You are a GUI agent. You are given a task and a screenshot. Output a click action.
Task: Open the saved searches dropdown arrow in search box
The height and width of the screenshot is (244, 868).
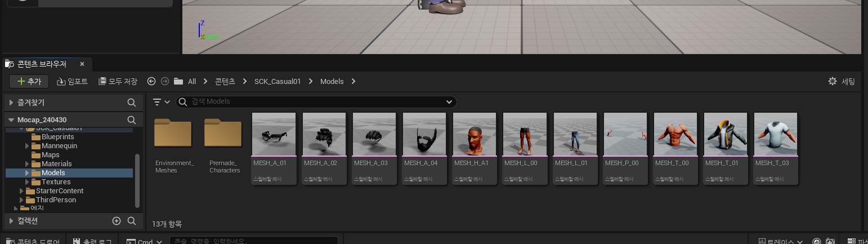tap(449, 102)
